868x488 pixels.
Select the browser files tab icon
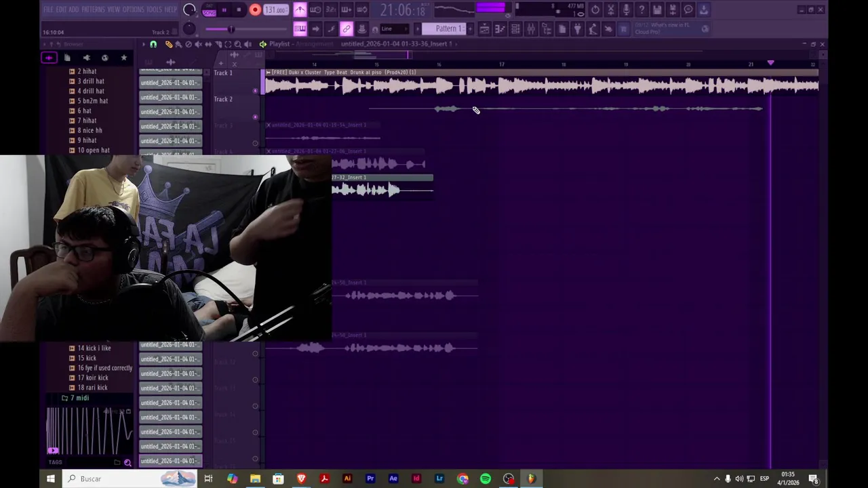pyautogui.click(x=67, y=58)
